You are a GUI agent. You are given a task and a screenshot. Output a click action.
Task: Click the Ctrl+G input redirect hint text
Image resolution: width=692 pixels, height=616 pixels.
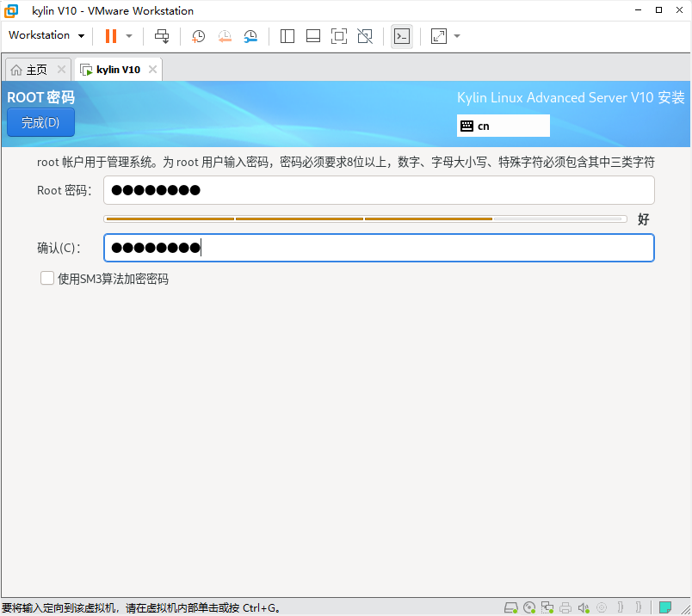pyautogui.click(x=141, y=608)
